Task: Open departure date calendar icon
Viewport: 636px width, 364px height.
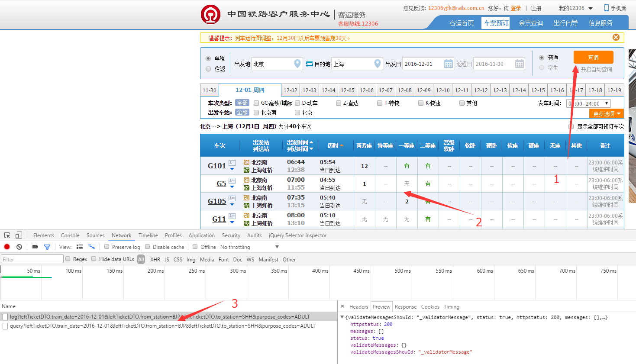Action: 449,64
